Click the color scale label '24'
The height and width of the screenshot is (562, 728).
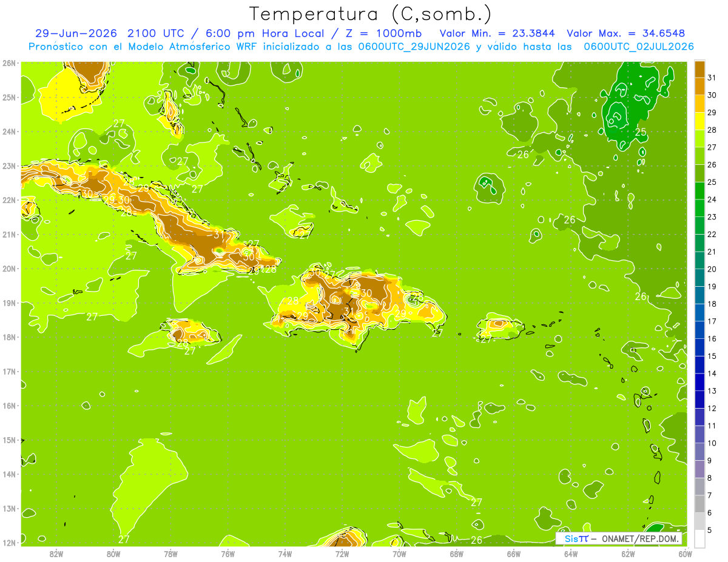click(x=712, y=199)
